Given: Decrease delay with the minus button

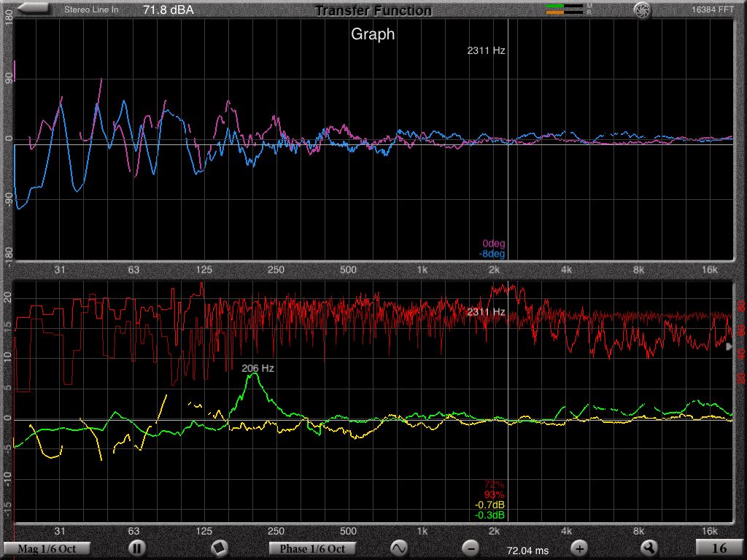Looking at the screenshot, I should click(471, 548).
